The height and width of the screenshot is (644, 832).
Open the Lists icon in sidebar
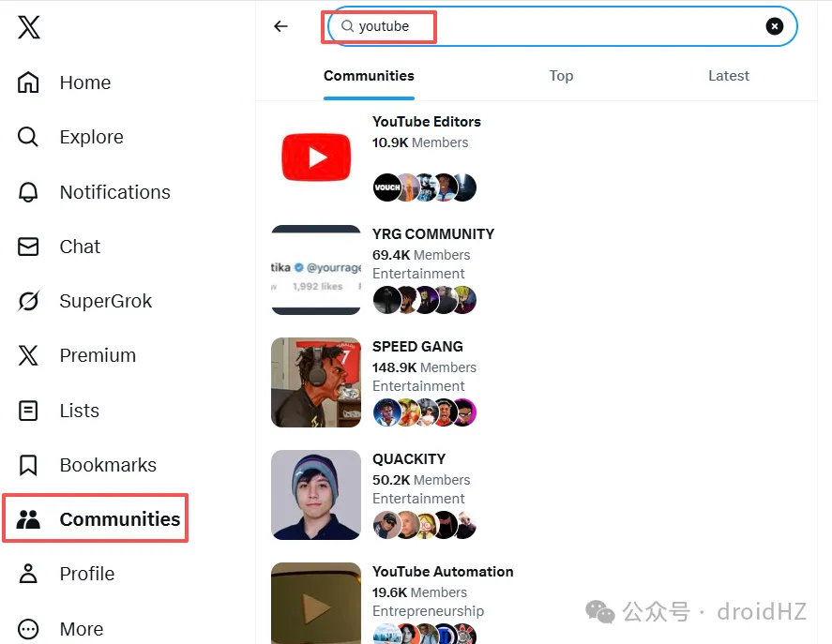29,411
